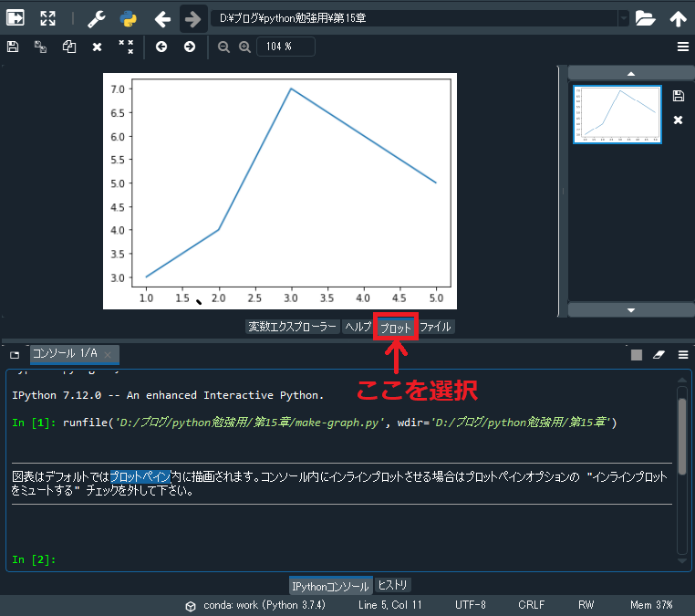Click the remove all plots icon
This screenshot has width=695, height=616.
[126, 47]
